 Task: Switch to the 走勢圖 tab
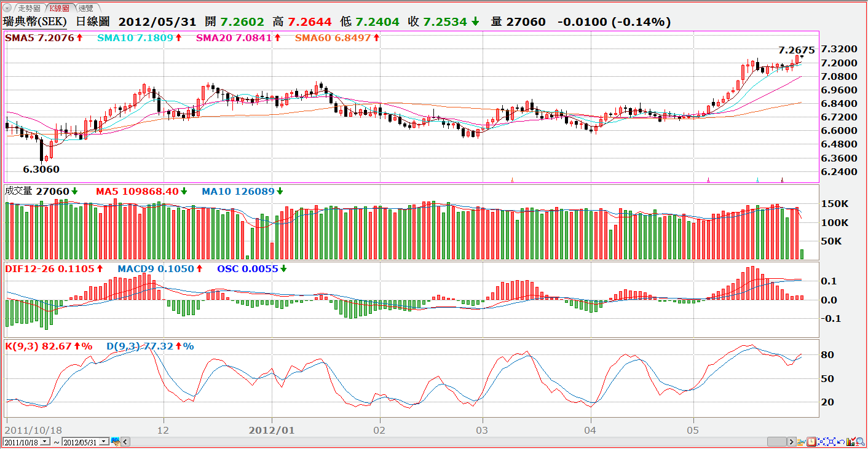pos(29,8)
